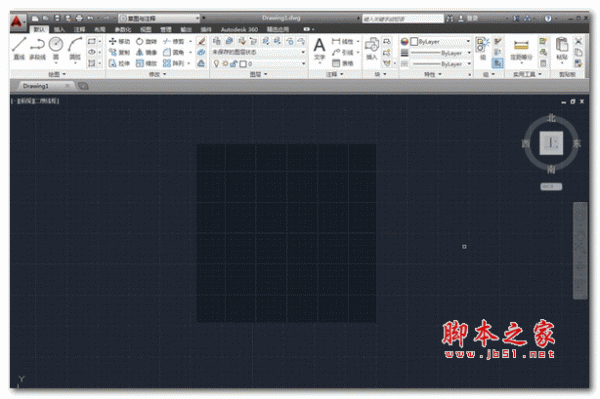This screenshot has width=600, height=399.
Task: Expand the Utilities (实用工具) panel
Action: (527, 74)
